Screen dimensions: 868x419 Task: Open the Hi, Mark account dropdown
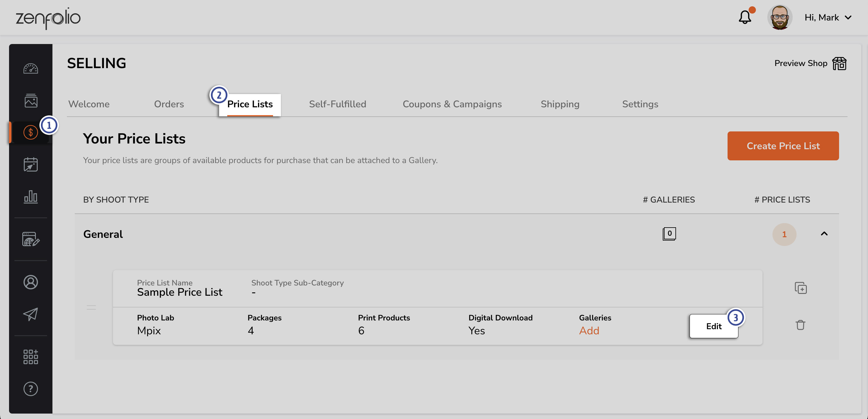point(828,17)
